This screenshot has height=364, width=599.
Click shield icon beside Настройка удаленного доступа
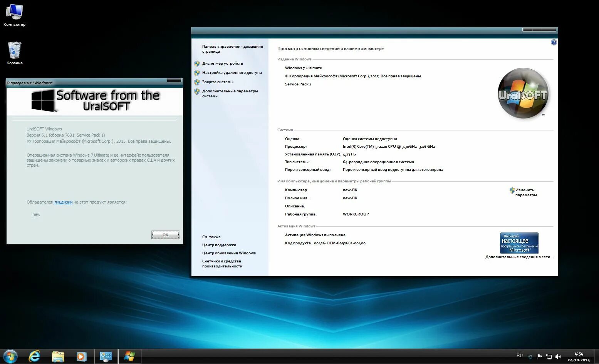[197, 73]
